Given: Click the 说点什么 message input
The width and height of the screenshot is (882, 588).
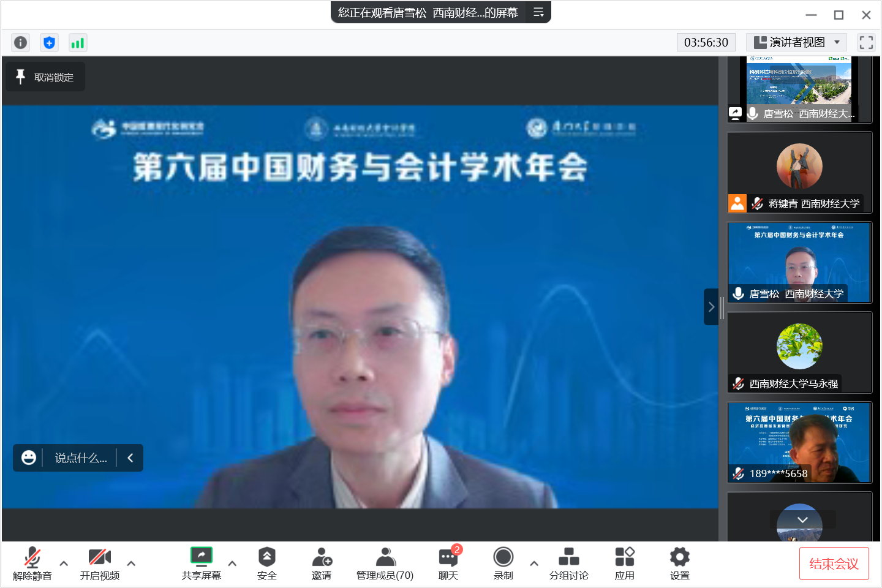Looking at the screenshot, I should [x=80, y=458].
